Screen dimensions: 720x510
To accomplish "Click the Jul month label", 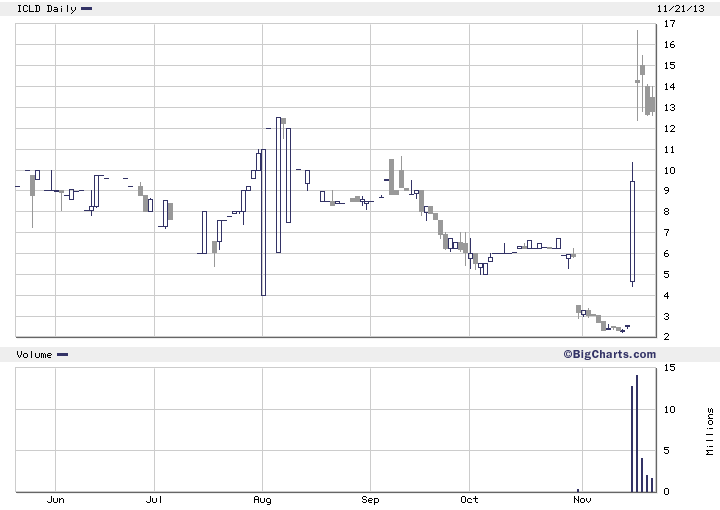I will point(154,500).
